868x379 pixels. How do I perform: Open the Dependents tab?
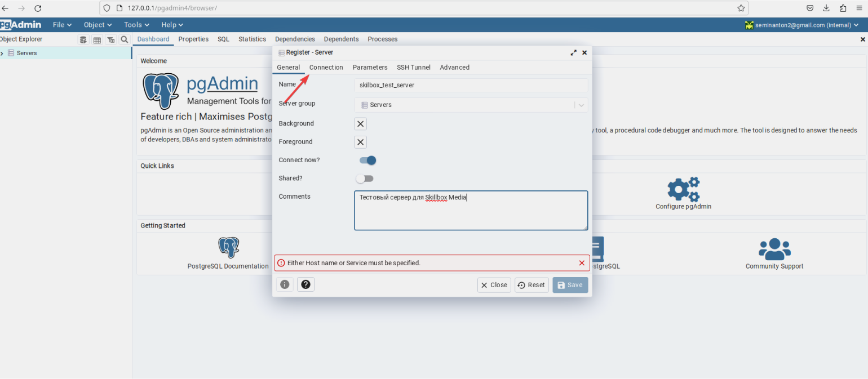[x=341, y=39]
